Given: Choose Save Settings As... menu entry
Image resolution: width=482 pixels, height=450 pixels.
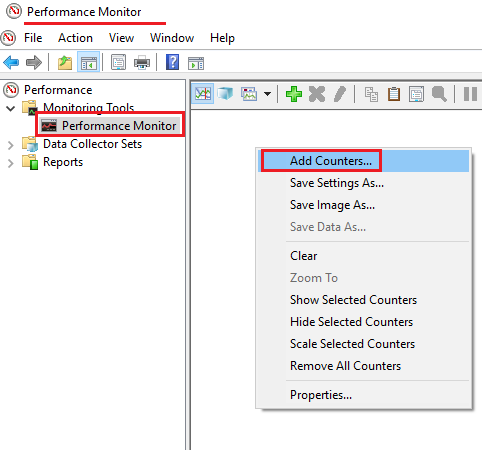Looking at the screenshot, I should 364,183.
